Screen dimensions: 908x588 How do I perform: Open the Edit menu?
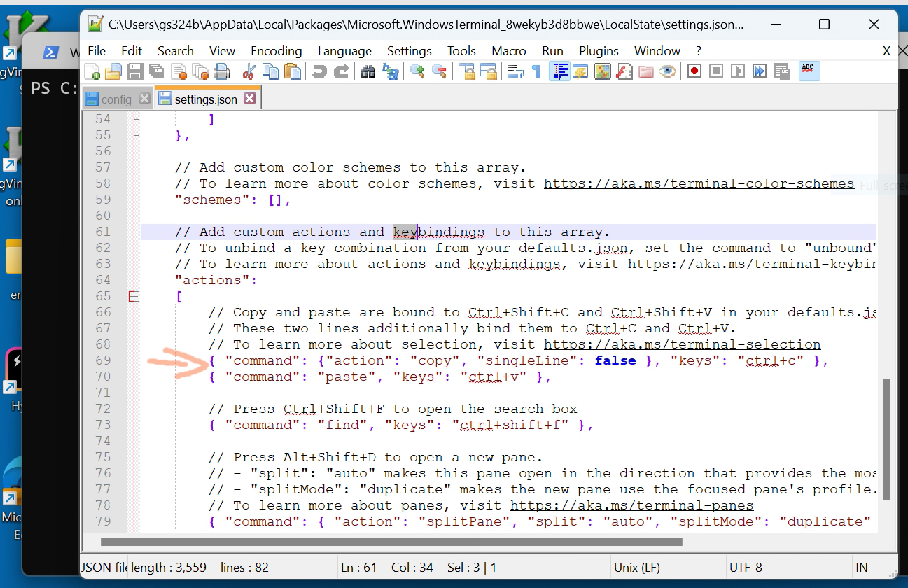coord(132,51)
